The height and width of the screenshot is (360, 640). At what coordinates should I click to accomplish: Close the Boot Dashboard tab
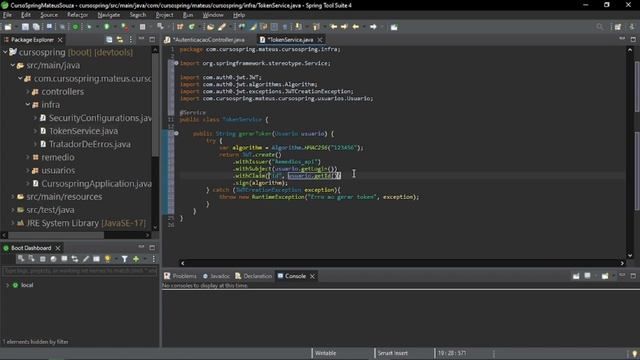58,248
